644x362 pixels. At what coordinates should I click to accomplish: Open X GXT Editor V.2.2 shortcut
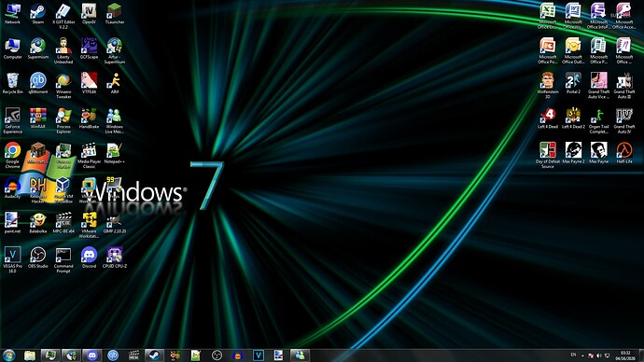point(63,16)
